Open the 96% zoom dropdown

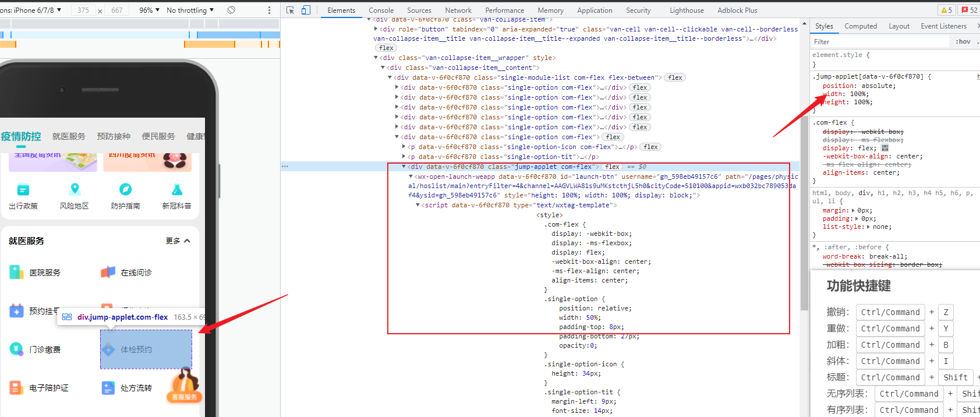click(149, 10)
